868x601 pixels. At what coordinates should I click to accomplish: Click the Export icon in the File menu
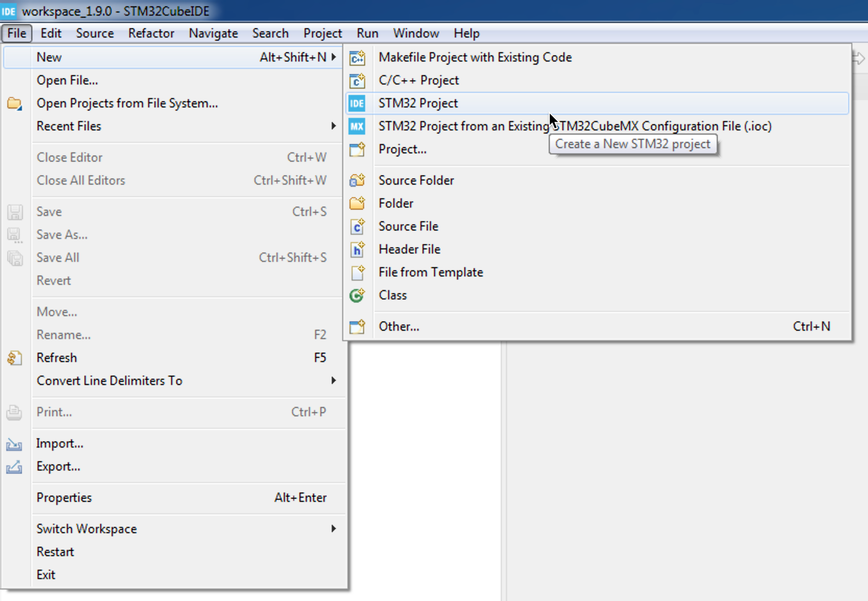(14, 467)
